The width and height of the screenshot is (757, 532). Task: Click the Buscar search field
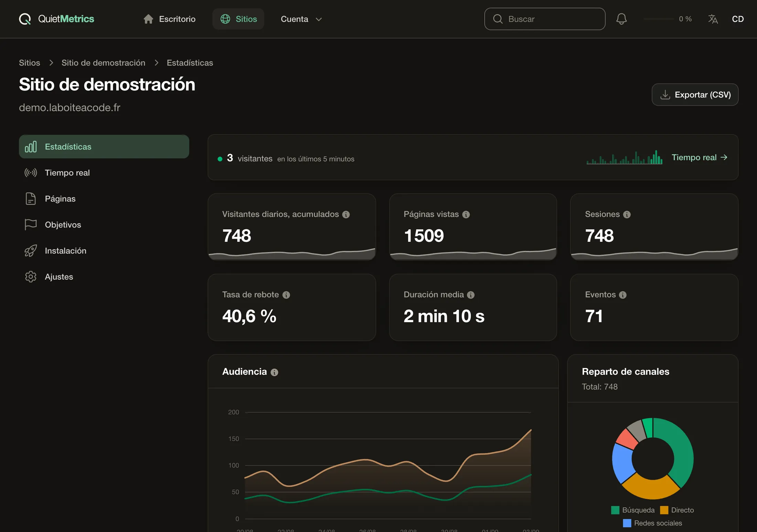(545, 19)
